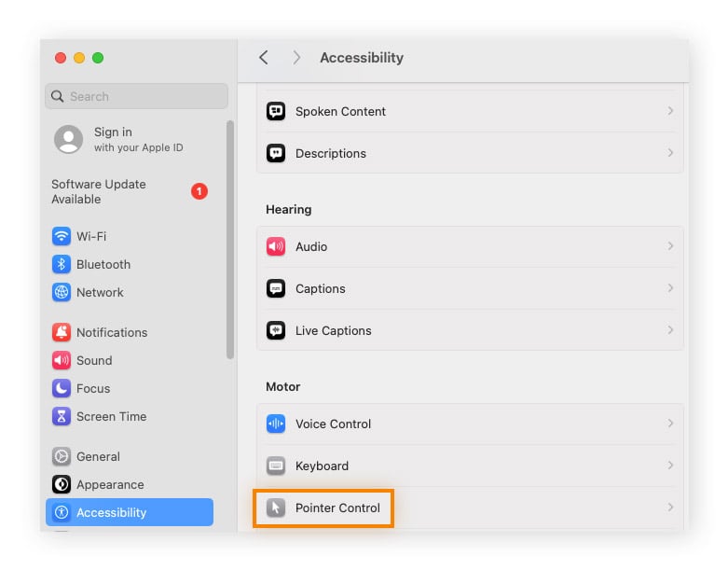Select Screen Time in the sidebar

[130, 416]
